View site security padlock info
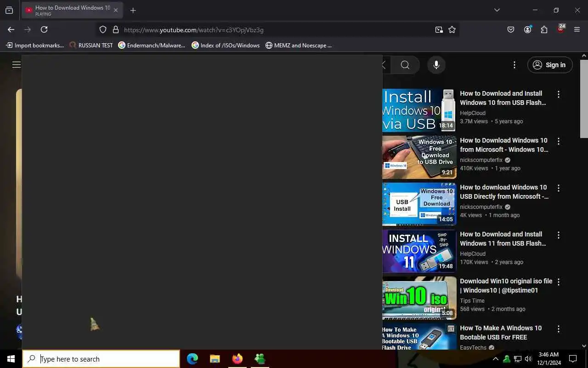Screen dimensions: 588x368 pyautogui.click(x=116, y=29)
